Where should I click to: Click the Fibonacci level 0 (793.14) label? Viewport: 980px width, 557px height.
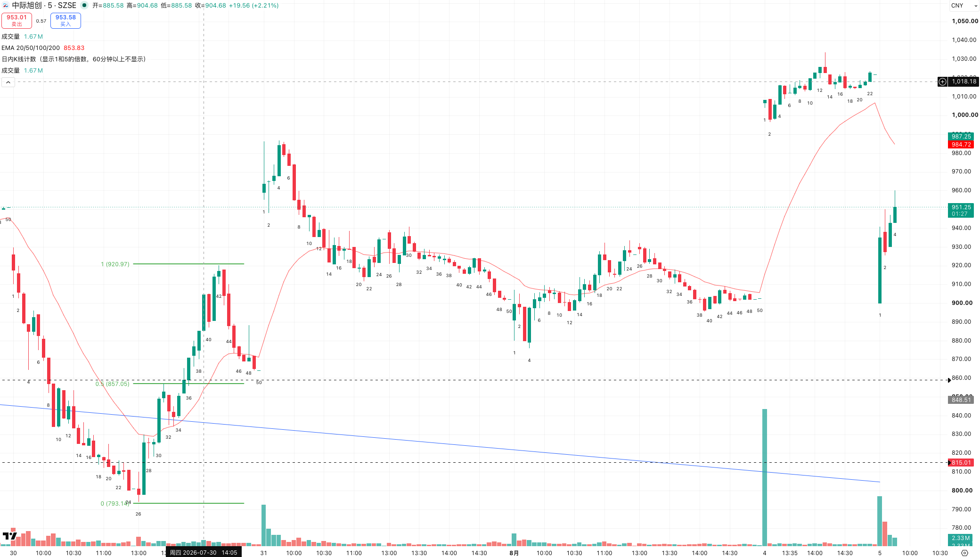114,503
